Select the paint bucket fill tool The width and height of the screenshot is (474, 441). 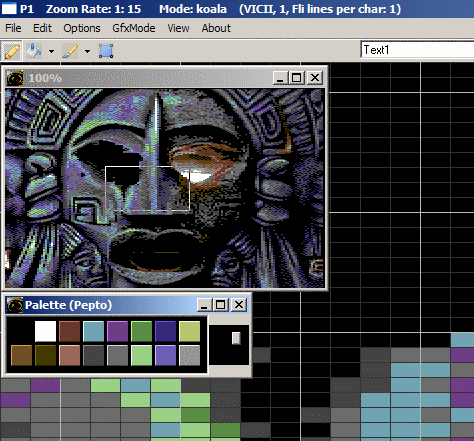pyautogui.click(x=34, y=51)
